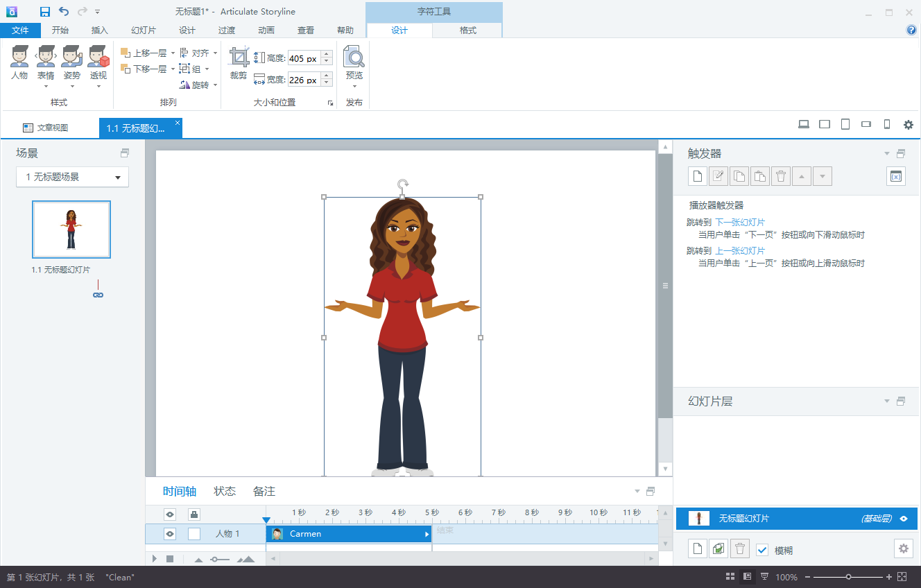The width and height of the screenshot is (921, 588).
Task: Open slide layer properties gear
Action: 903,548
